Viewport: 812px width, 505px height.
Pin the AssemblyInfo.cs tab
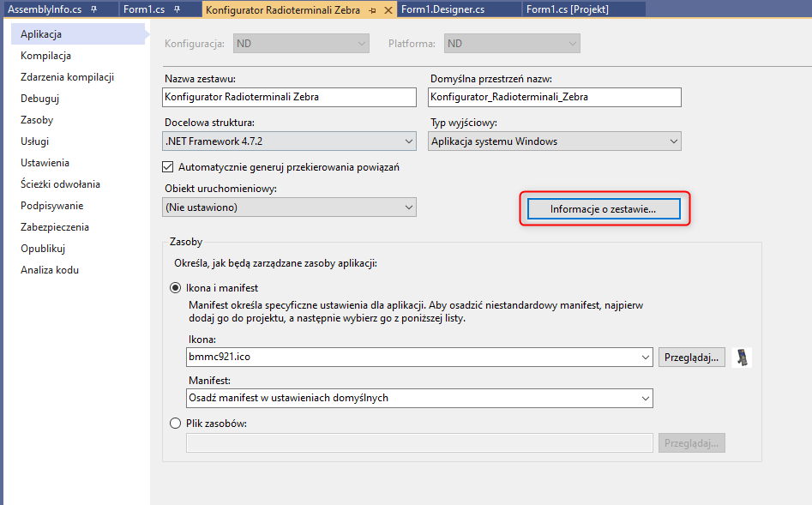(x=93, y=9)
